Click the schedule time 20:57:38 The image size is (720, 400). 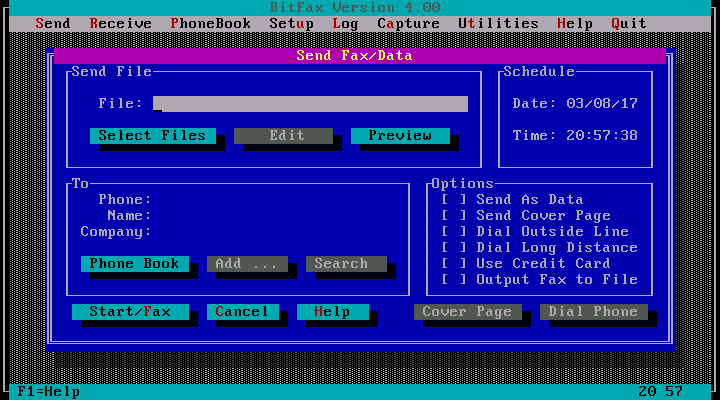(x=602, y=136)
